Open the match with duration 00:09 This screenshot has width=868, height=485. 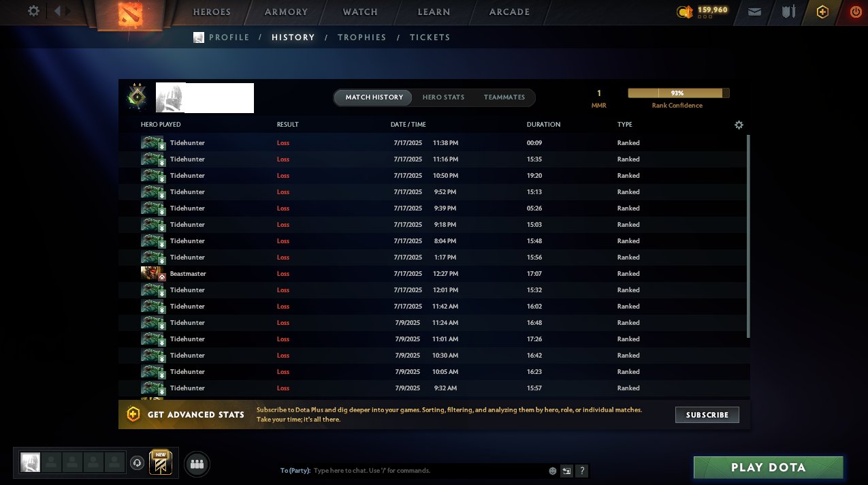[x=432, y=143]
